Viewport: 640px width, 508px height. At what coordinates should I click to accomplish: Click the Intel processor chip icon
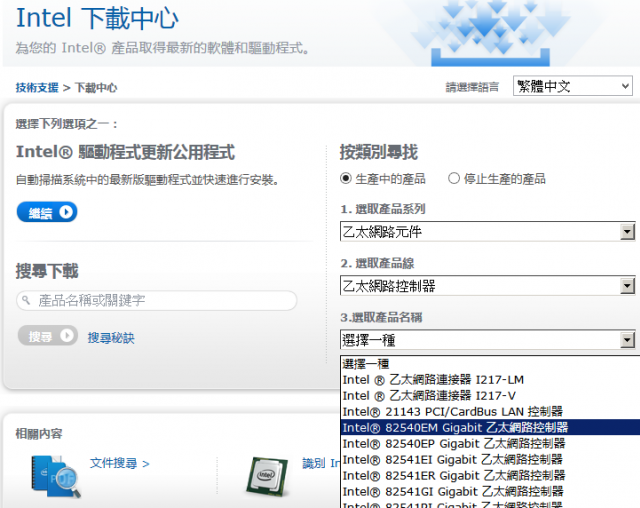(x=267, y=476)
